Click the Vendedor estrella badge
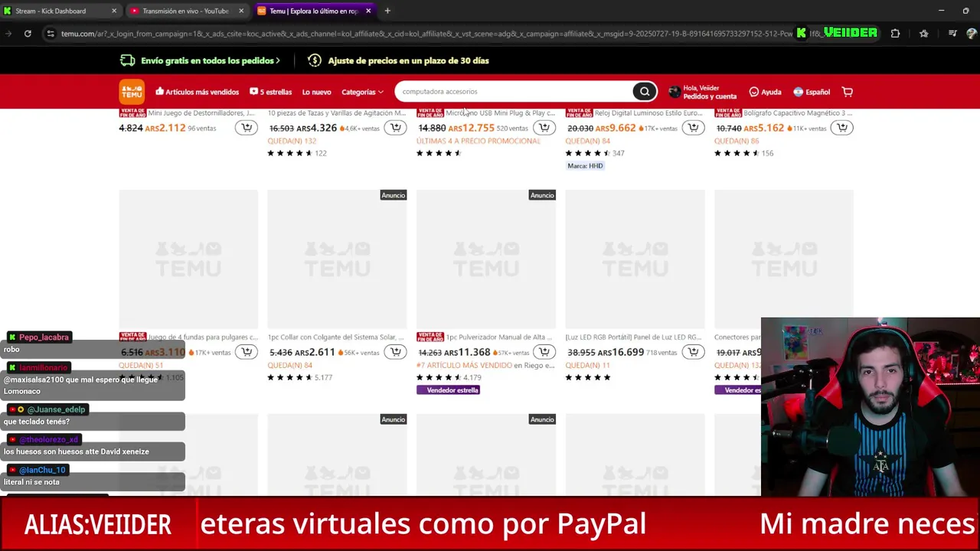 point(448,390)
